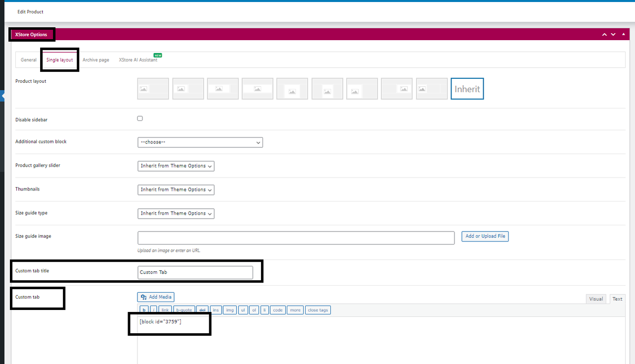Move the XStore Options panel down
635x364 pixels.
613,34
